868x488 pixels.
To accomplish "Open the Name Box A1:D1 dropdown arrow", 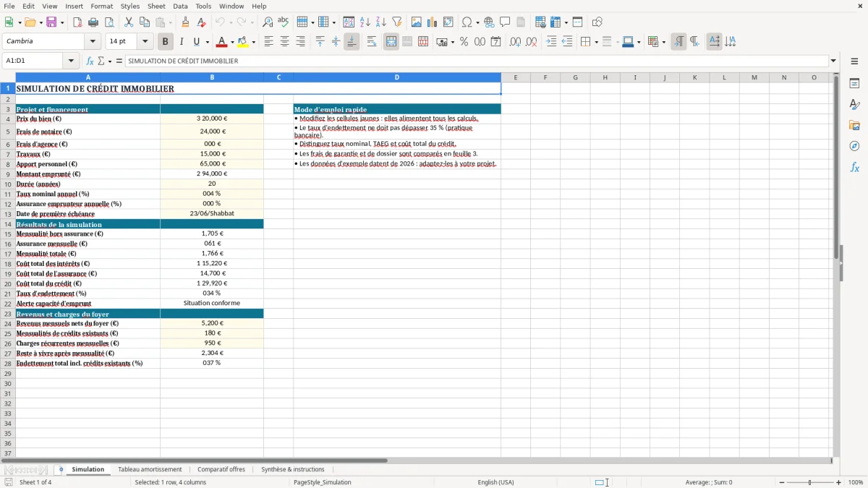I will coord(72,61).
